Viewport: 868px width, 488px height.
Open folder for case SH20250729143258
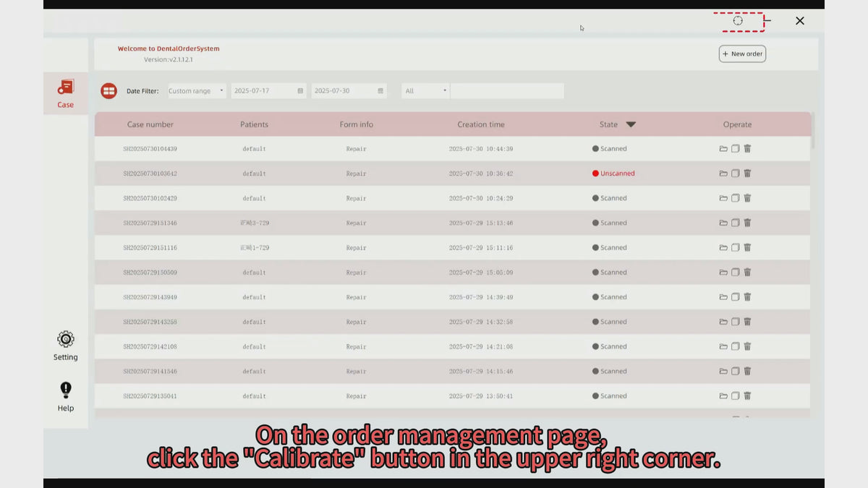click(723, 322)
